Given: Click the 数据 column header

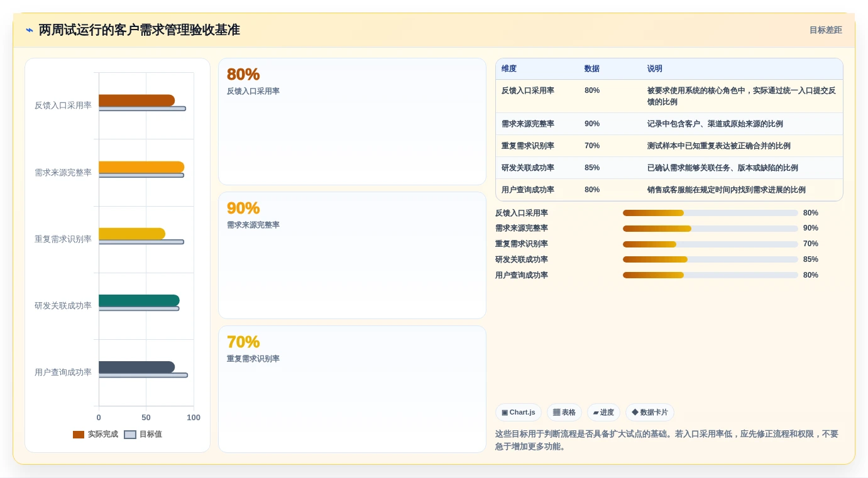Looking at the screenshot, I should pyautogui.click(x=592, y=69).
